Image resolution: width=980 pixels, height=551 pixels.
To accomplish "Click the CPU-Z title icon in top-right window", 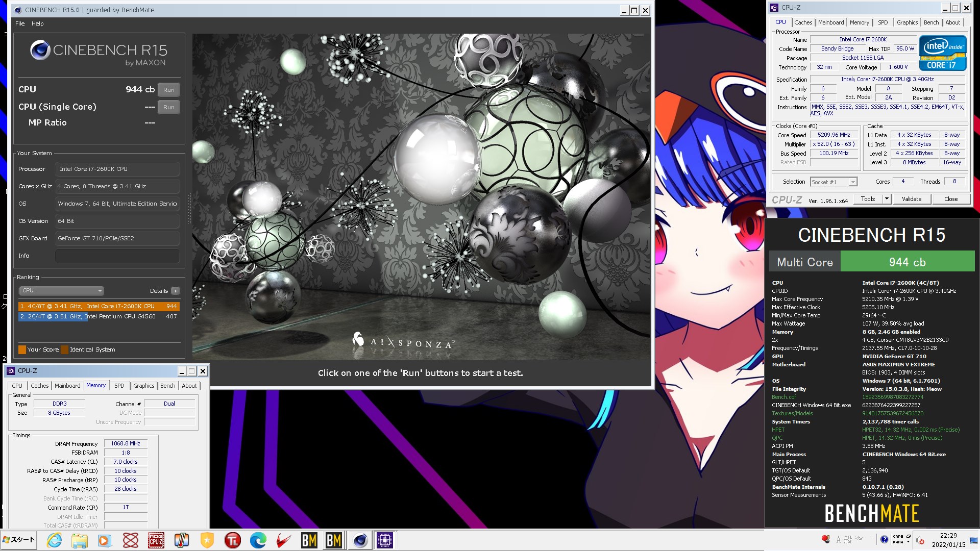I will (774, 8).
